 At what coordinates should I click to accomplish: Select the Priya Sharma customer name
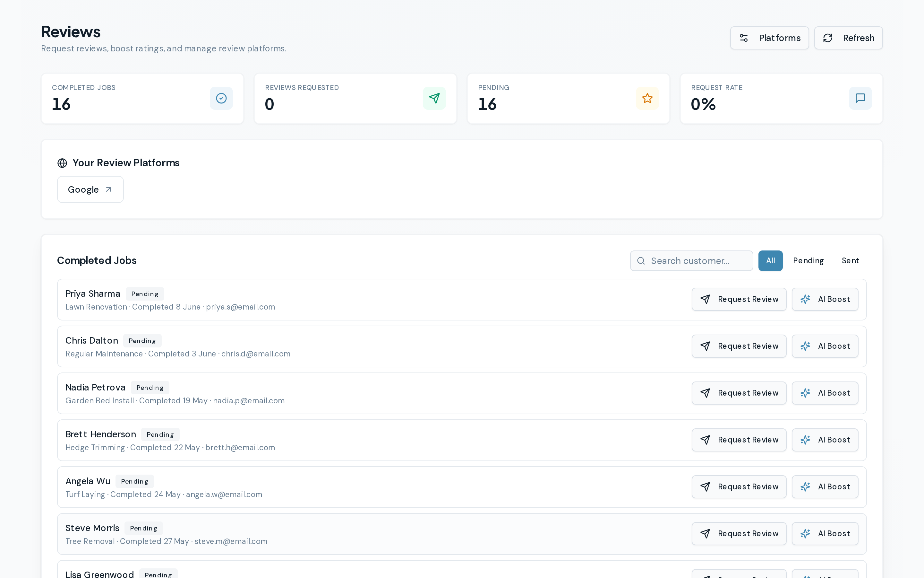coord(93,293)
